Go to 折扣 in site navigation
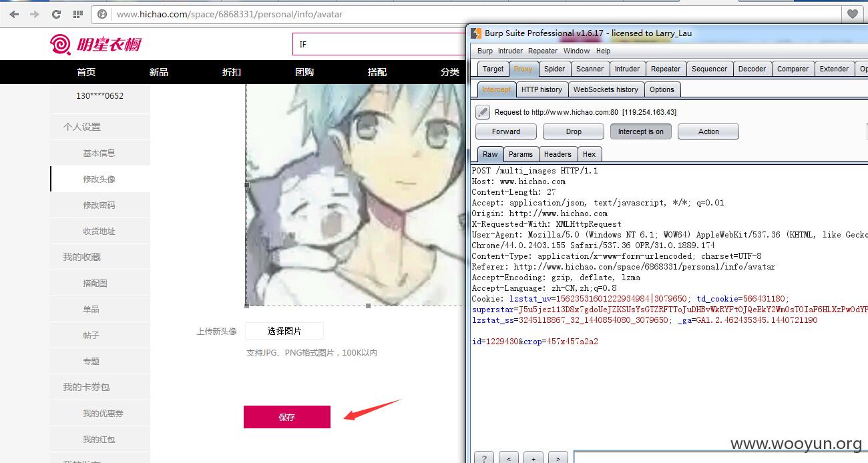This screenshot has width=868, height=463. click(x=232, y=72)
